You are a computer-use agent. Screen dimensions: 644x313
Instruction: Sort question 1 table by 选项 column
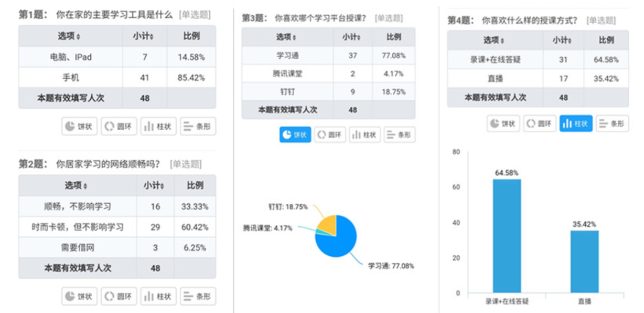click(79, 37)
